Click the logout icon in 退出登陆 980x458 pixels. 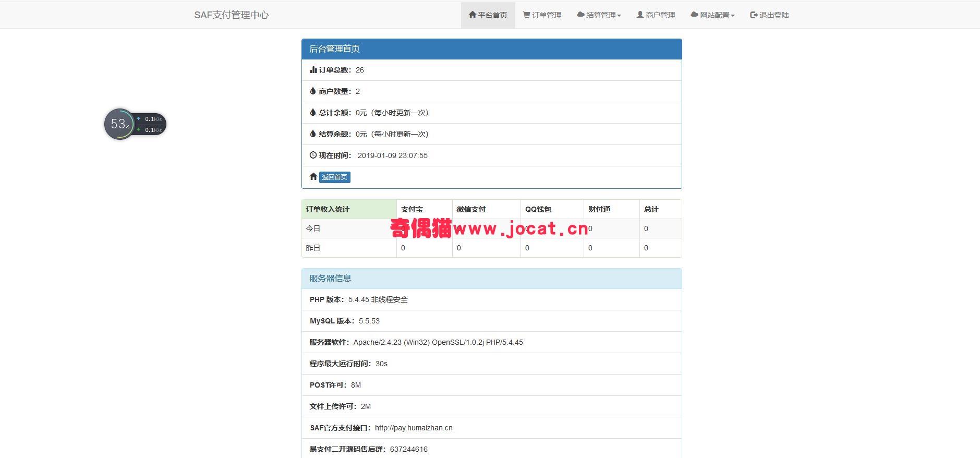pos(754,15)
